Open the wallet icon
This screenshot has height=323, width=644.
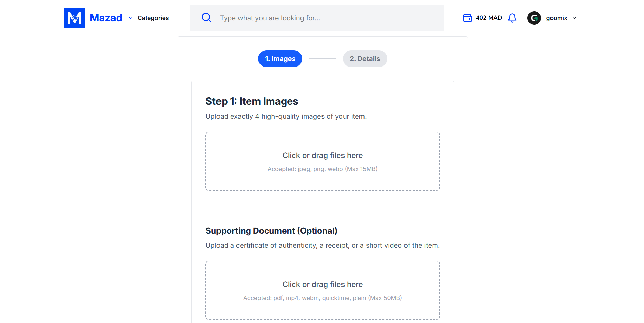point(468,18)
